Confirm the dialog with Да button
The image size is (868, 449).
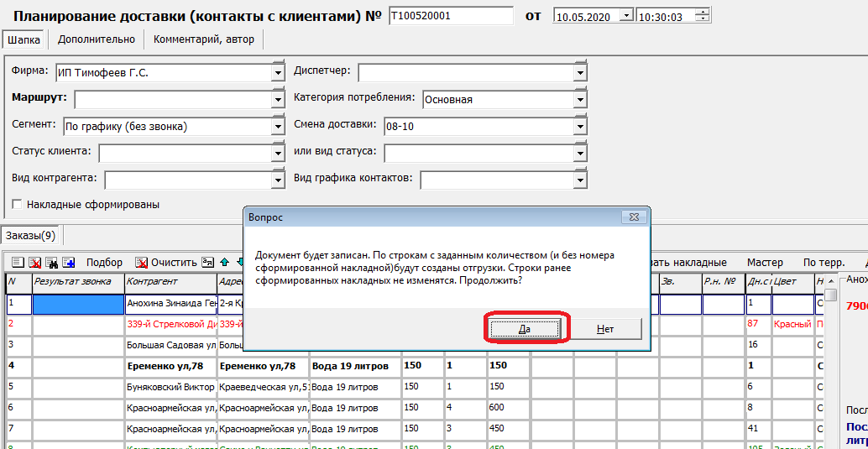pyautogui.click(x=524, y=329)
